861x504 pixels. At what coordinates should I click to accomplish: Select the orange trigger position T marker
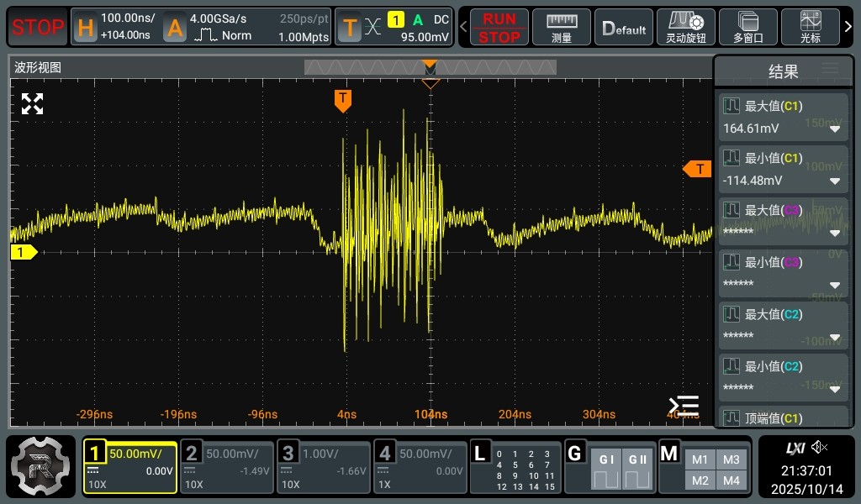click(x=342, y=100)
